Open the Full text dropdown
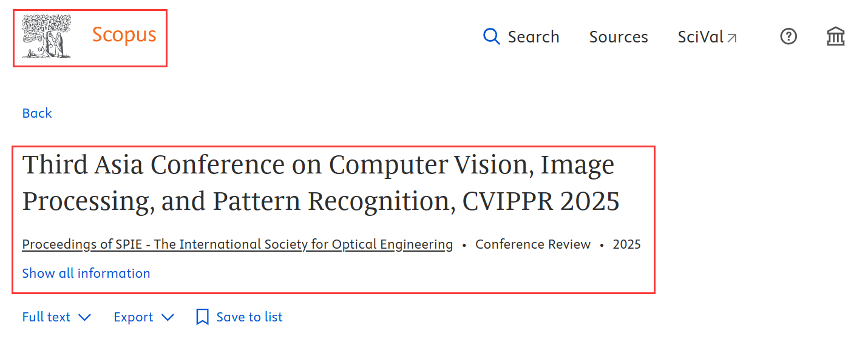868x356 pixels. [x=46, y=317]
